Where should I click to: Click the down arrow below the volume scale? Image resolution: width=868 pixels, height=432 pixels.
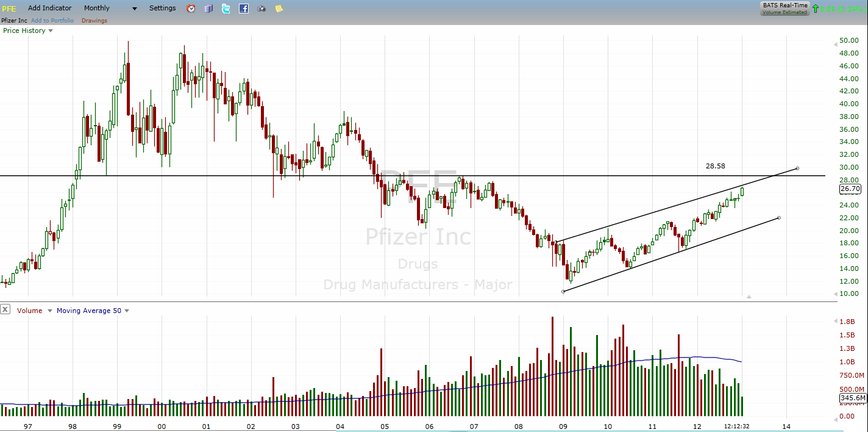click(834, 420)
